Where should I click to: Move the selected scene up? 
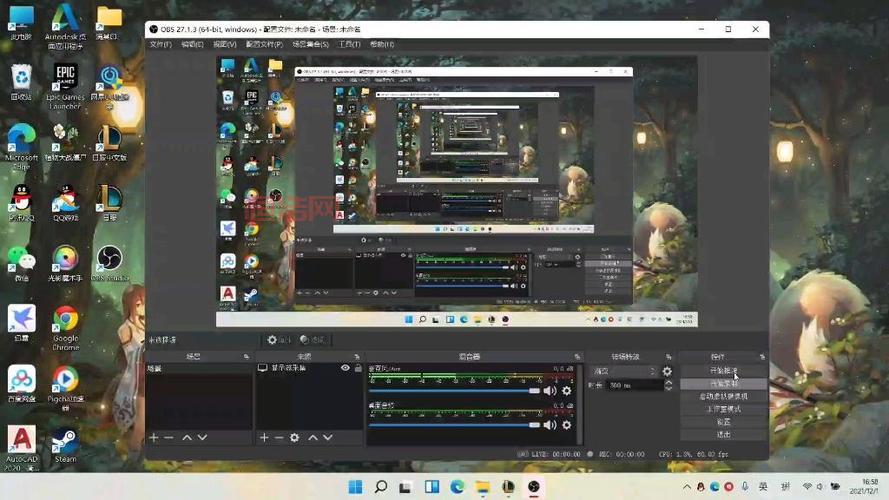186,437
